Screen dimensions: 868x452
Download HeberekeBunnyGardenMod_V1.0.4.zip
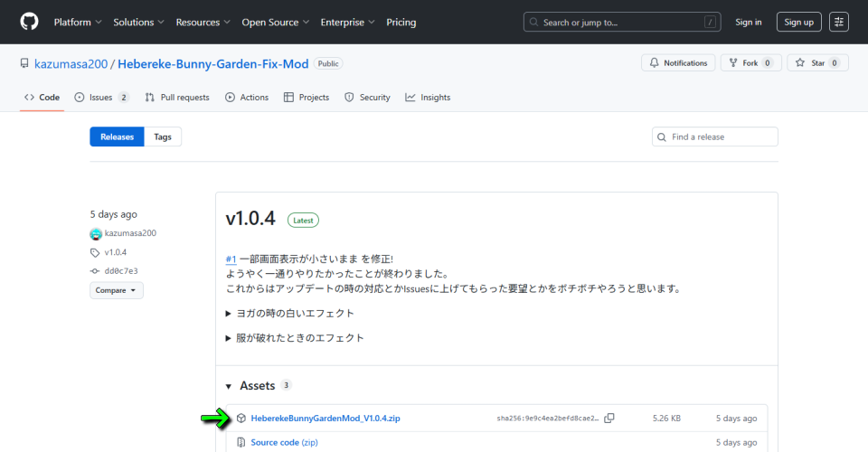[325, 419]
